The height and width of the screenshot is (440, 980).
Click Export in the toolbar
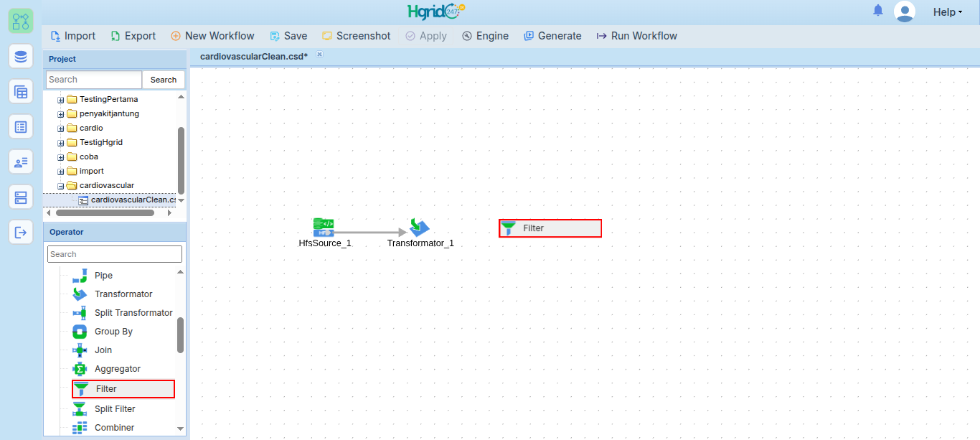[x=133, y=36]
